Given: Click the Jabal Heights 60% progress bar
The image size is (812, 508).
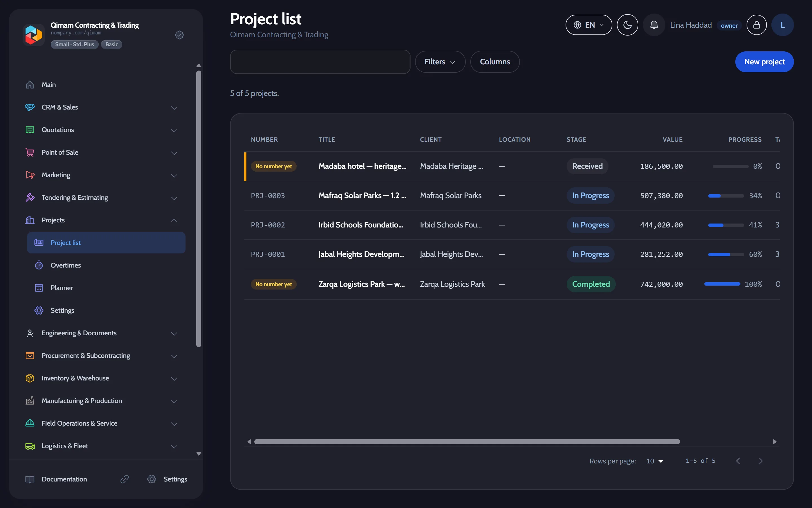Looking at the screenshot, I should pos(726,254).
